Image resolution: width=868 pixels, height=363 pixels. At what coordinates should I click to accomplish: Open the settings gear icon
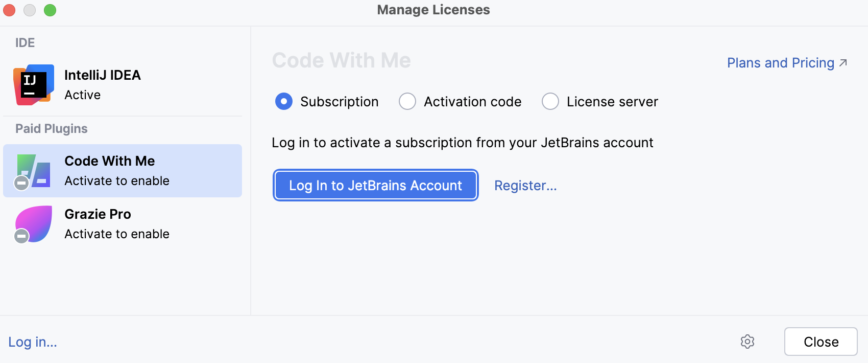click(x=748, y=342)
